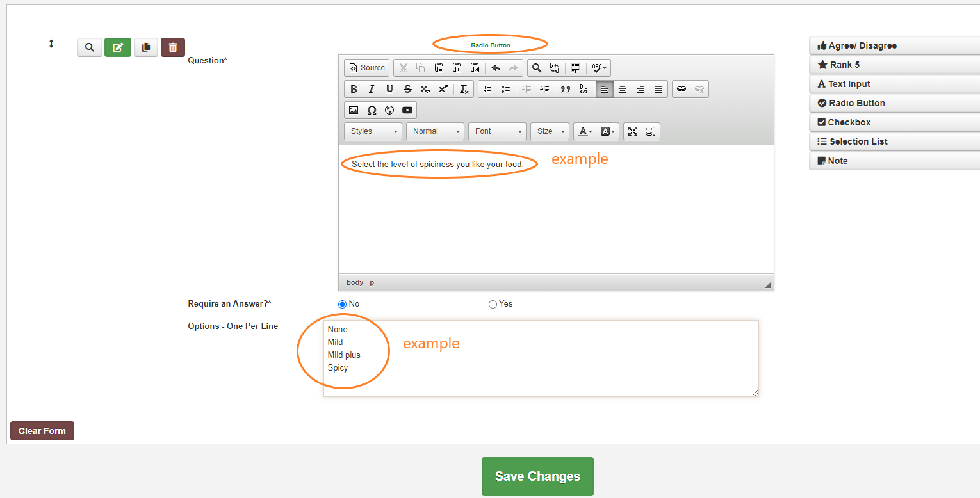
Task: Insert a hyperlink using link icon
Action: tap(682, 89)
